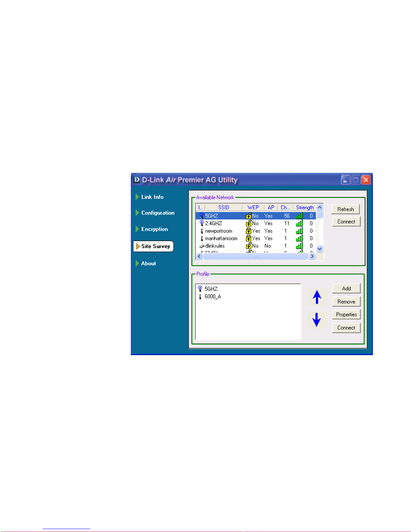
Task: Click the 6000_A icon in the Profile list
Action: (x=200, y=296)
